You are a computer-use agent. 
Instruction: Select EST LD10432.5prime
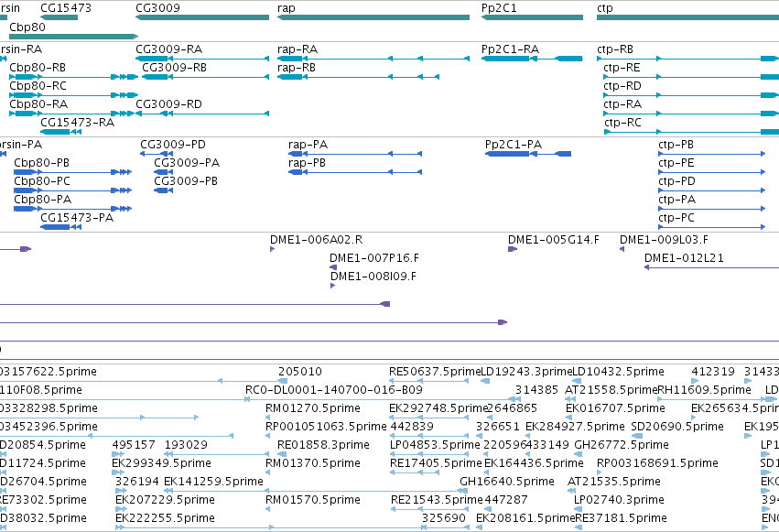coord(619,372)
